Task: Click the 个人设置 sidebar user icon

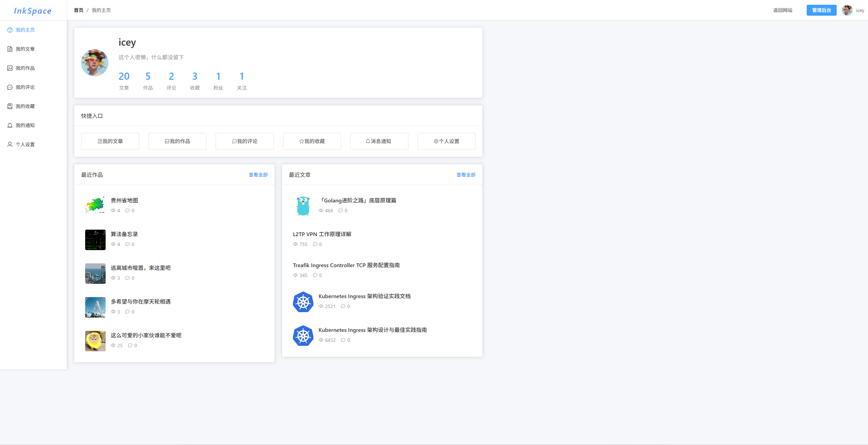Action: click(x=10, y=144)
